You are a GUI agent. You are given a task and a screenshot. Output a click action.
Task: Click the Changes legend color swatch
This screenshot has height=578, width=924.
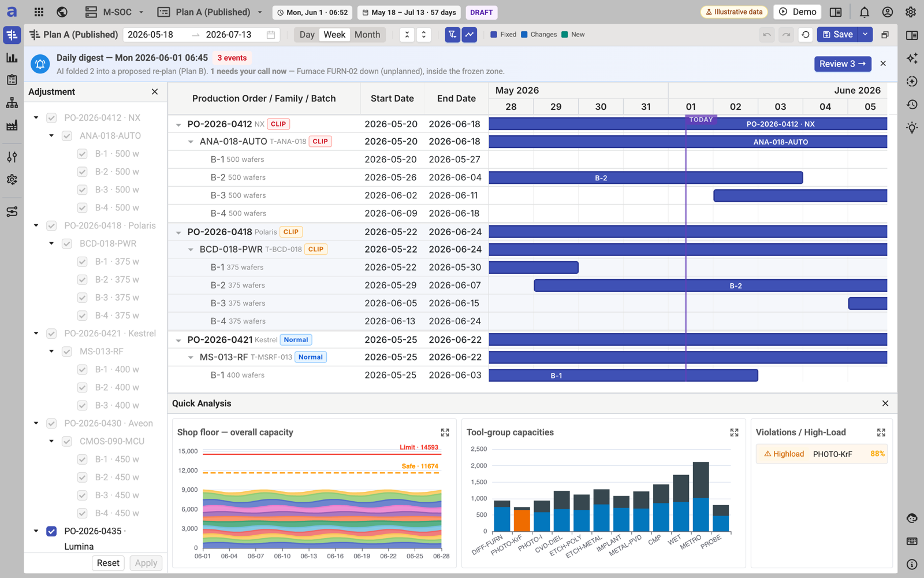pos(524,35)
